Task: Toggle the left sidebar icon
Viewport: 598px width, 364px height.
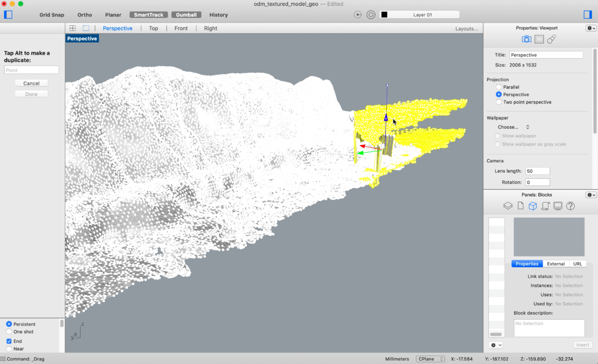Action: tap(8, 14)
